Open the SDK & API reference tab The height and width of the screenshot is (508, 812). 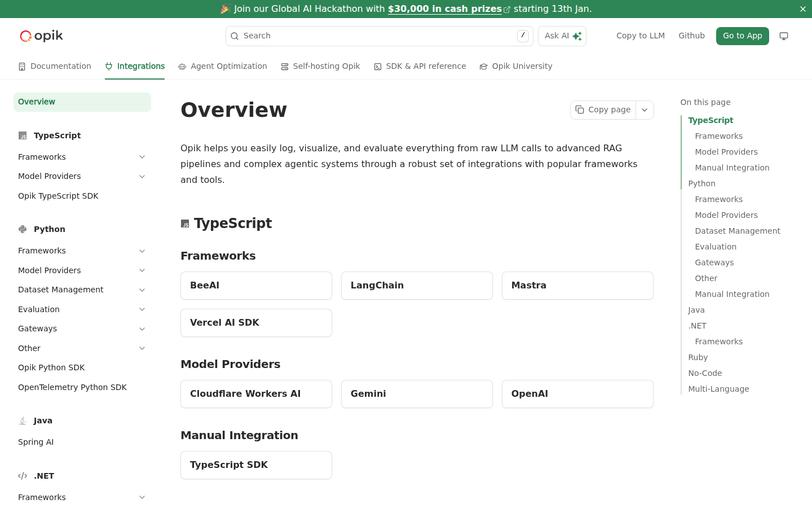(420, 67)
